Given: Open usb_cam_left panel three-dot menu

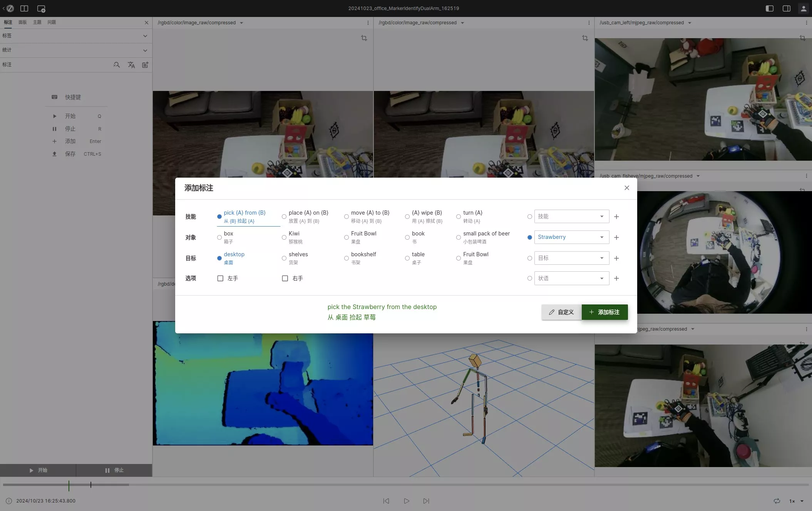Looking at the screenshot, I should click(x=806, y=23).
